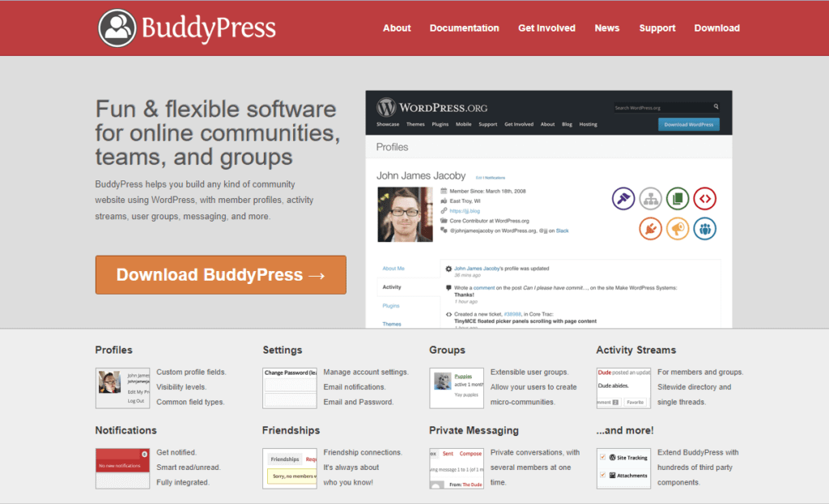Viewport: 829px width, 504px height.
Task: Click the comment link in activity entry
Action: pos(484,288)
